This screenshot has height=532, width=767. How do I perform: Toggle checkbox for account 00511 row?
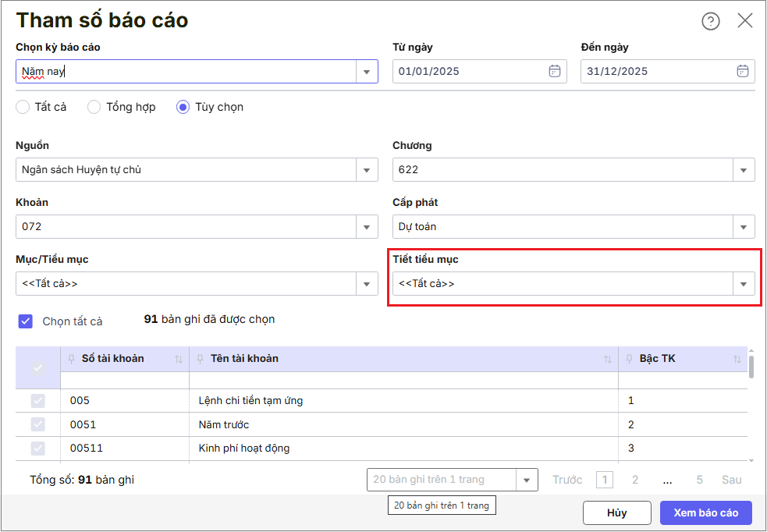(x=37, y=448)
